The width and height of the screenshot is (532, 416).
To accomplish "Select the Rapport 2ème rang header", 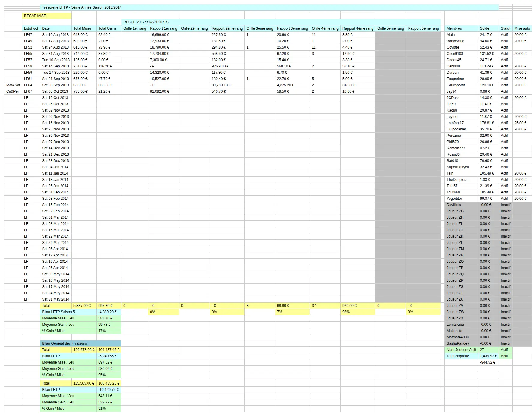I will 227,28.
